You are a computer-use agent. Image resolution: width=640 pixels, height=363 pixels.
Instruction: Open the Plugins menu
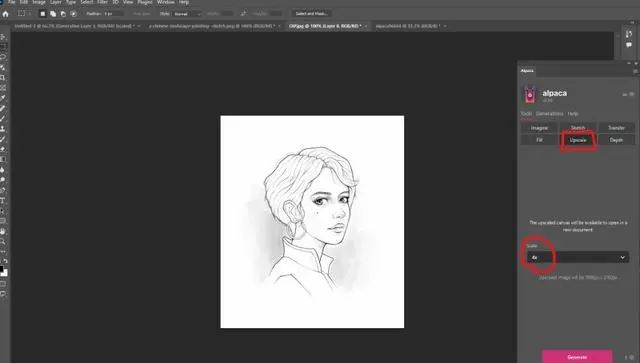click(x=145, y=2)
